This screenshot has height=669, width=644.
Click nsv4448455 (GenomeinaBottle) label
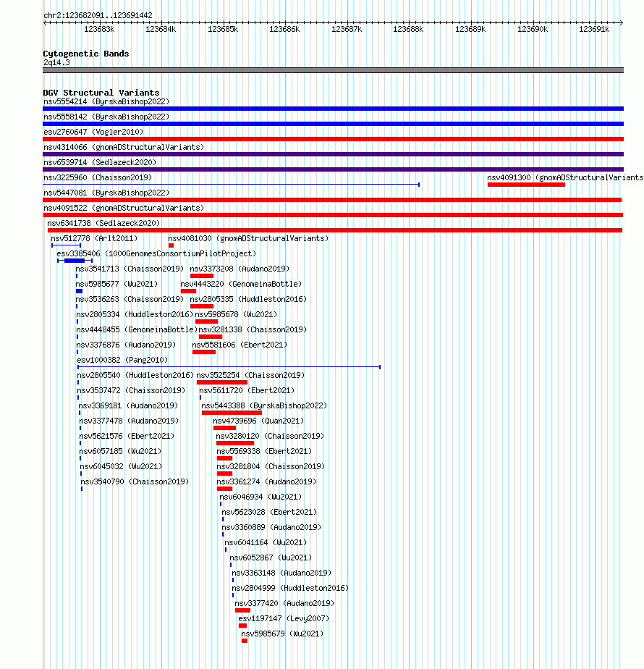(137, 330)
